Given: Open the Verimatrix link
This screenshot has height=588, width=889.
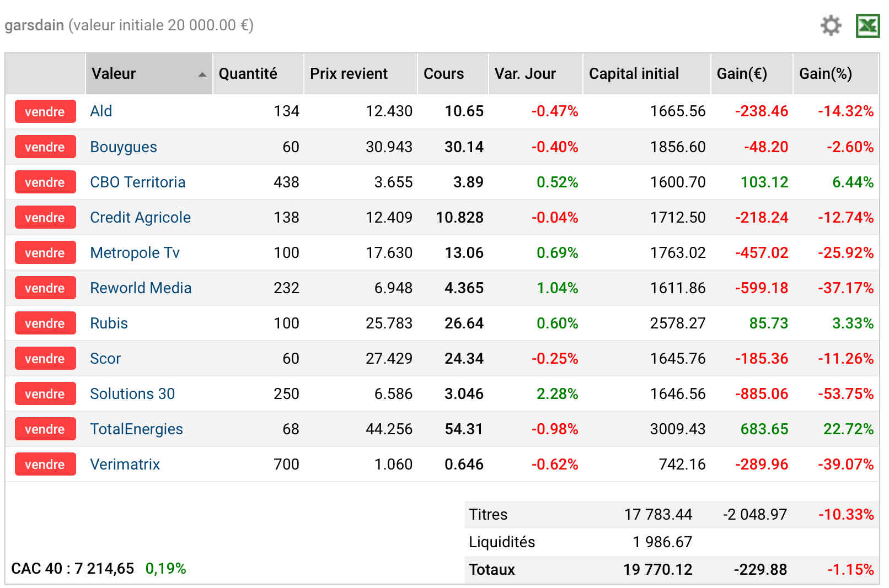Looking at the screenshot, I should click(x=125, y=464).
